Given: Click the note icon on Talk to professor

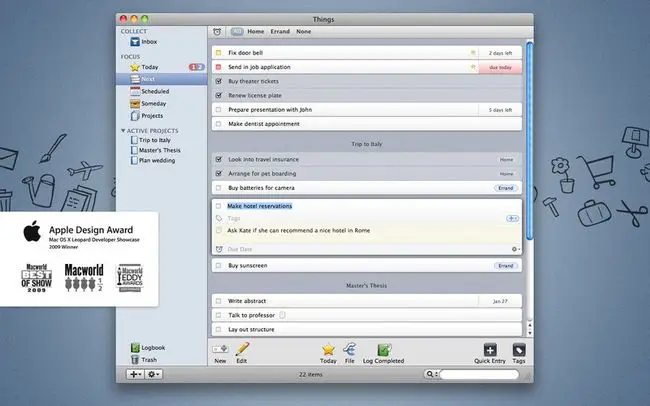Looking at the screenshot, I should (282, 315).
